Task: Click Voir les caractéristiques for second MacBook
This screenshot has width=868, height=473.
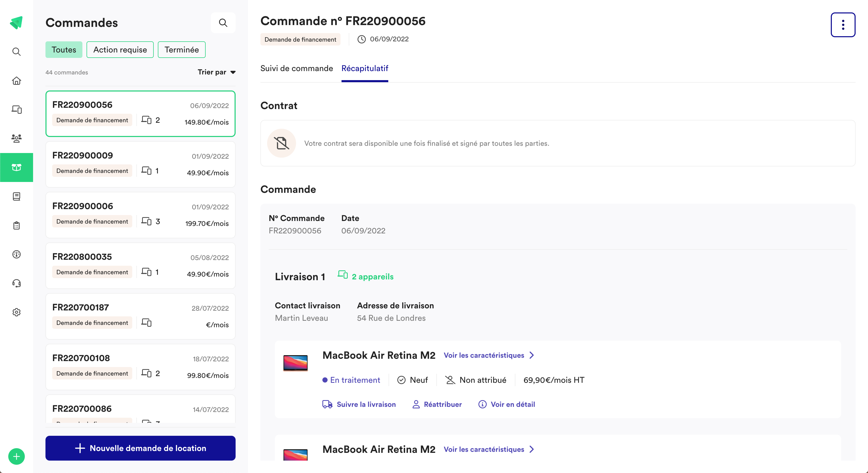Action: (x=489, y=449)
